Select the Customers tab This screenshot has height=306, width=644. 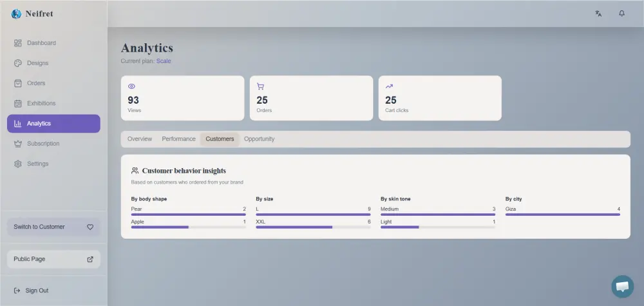[x=220, y=139]
